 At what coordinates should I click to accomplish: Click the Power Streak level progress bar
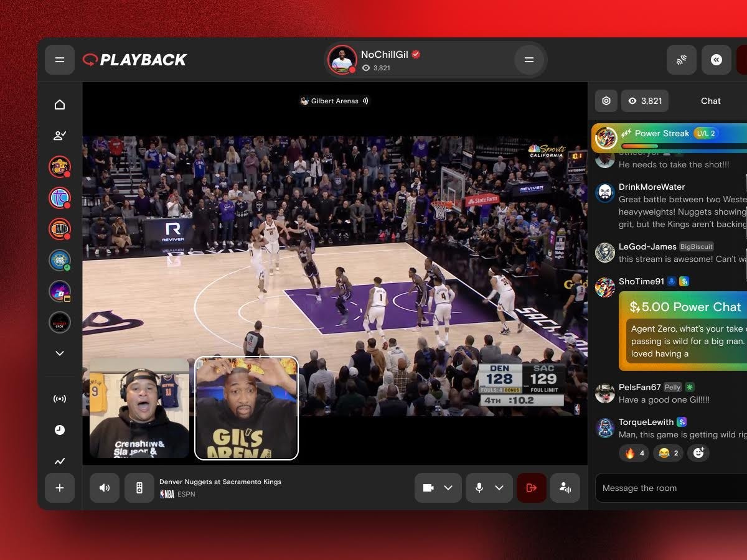click(x=685, y=146)
